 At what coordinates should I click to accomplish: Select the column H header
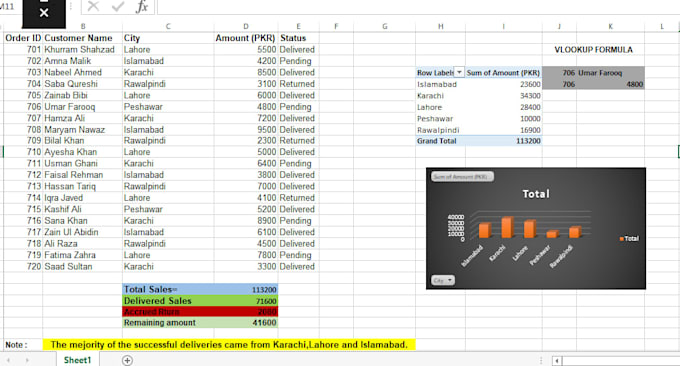coord(441,26)
